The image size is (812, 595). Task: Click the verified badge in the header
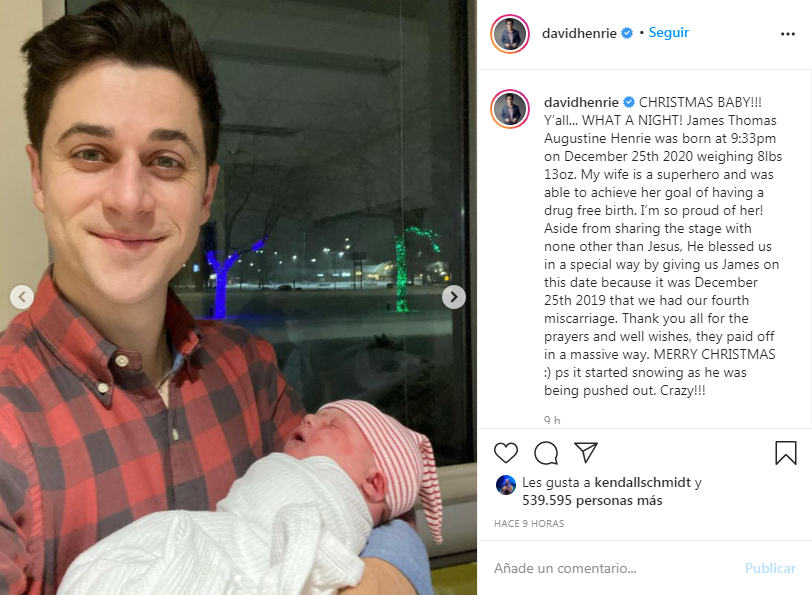click(627, 33)
